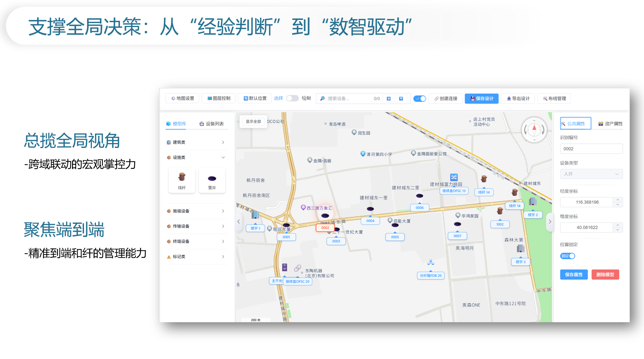This screenshot has width=644, height=359.
Task: Increase the 经度坐标 value with the up stepper
Action: pos(618,200)
